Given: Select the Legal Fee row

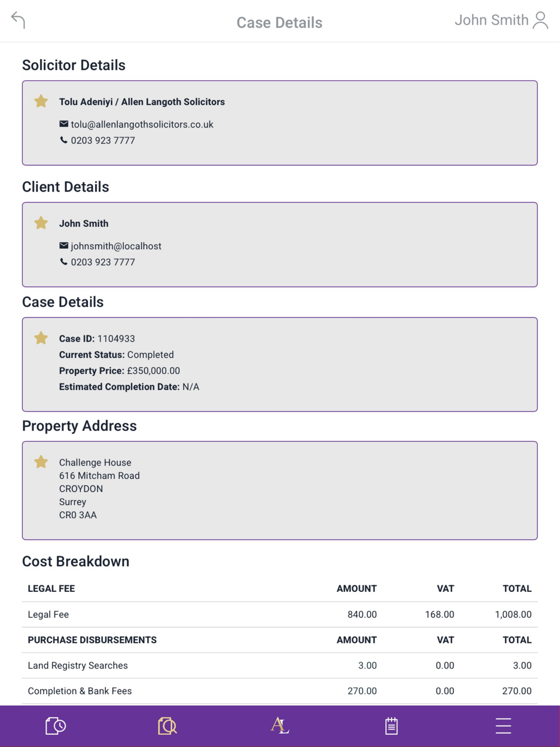Looking at the screenshot, I should [x=279, y=614].
